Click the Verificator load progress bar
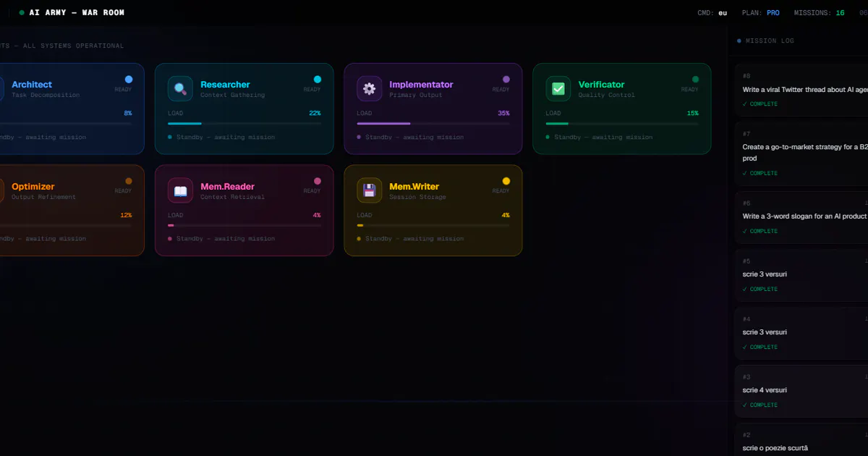This screenshot has height=456, width=868. 622,124
